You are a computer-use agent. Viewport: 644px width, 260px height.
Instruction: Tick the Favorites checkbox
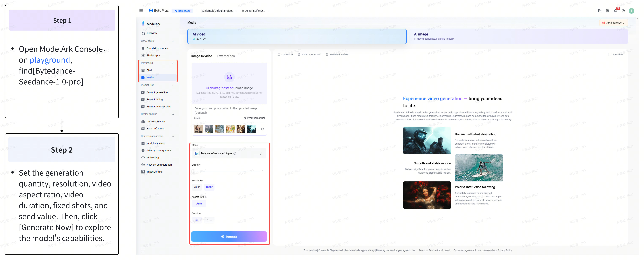(x=610, y=54)
